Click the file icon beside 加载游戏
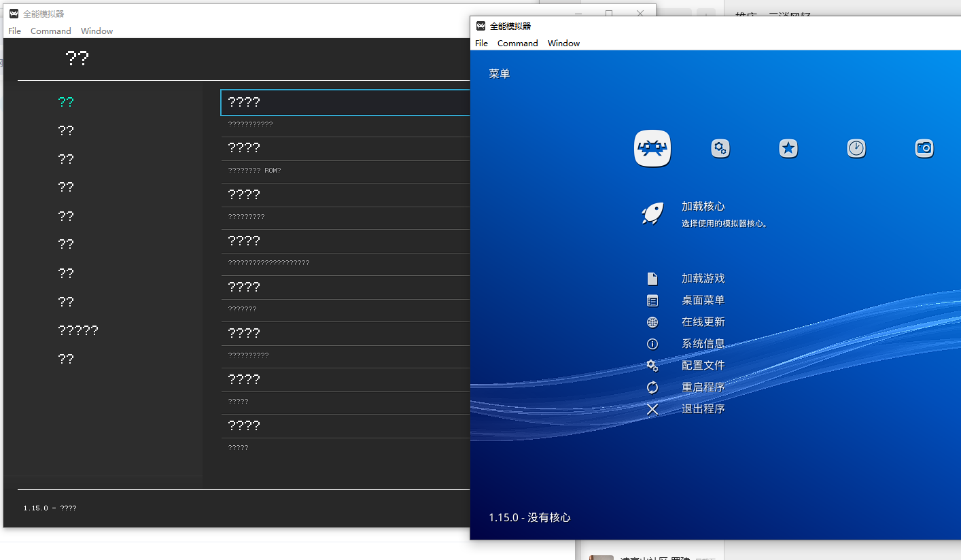The image size is (961, 560). [x=652, y=278]
